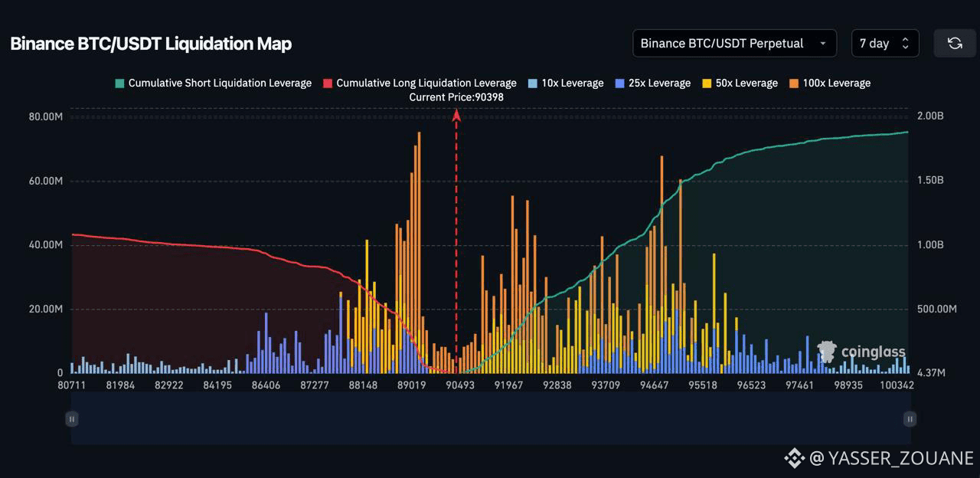This screenshot has width=980, height=478.
Task: Open the Binance BTC/USDT Perpetual dropdown
Action: tap(733, 43)
